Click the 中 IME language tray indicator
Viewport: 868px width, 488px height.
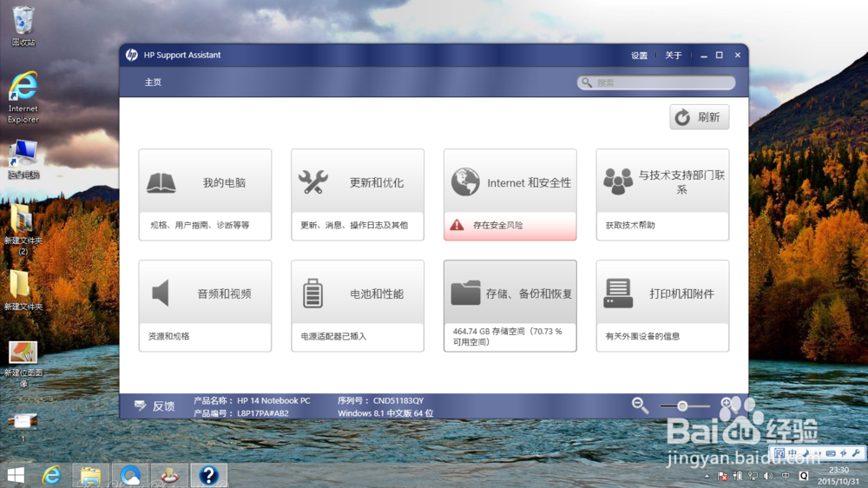point(785,476)
